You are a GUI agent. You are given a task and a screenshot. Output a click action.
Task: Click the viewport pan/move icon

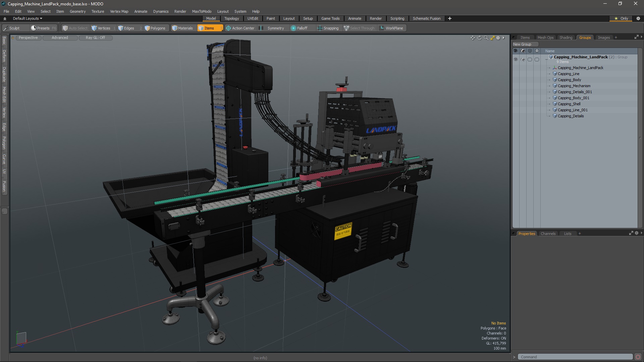pos(473,38)
